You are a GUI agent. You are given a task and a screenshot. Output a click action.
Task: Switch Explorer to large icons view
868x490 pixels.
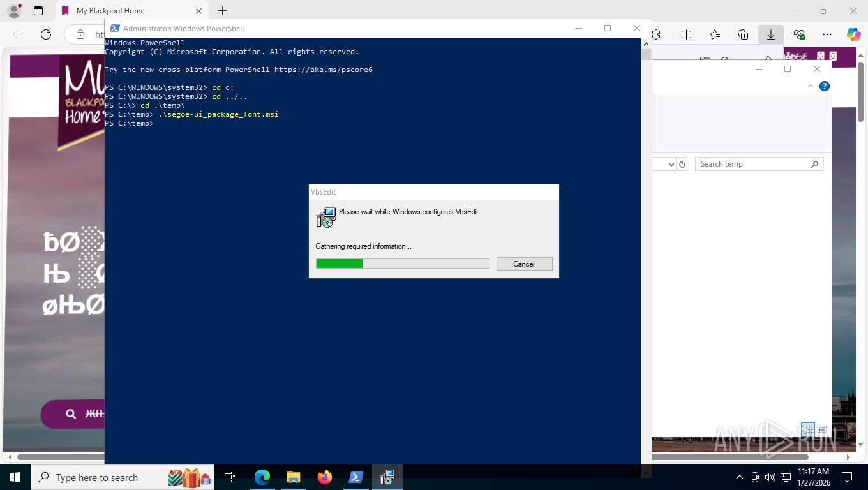[822, 430]
